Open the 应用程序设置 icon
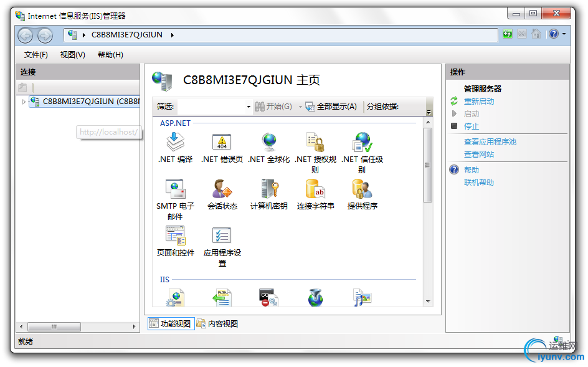Screen dimensions: 588x367 [x=222, y=236]
